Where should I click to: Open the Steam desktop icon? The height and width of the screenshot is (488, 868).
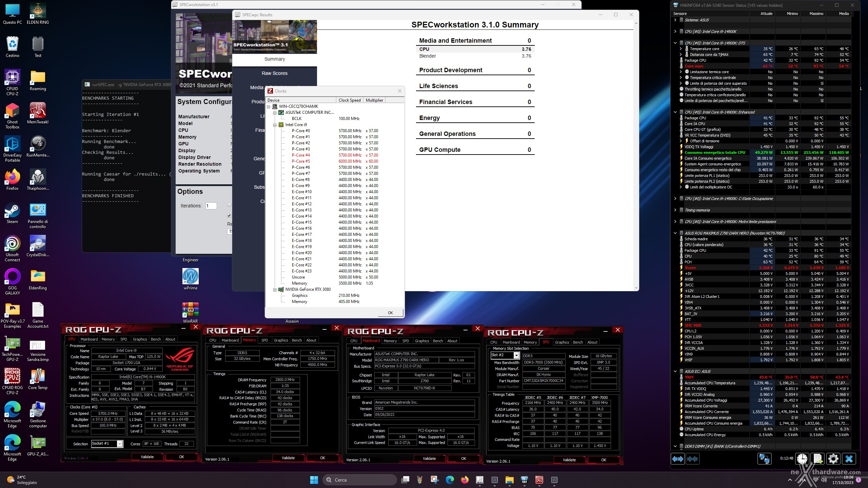click(x=13, y=213)
